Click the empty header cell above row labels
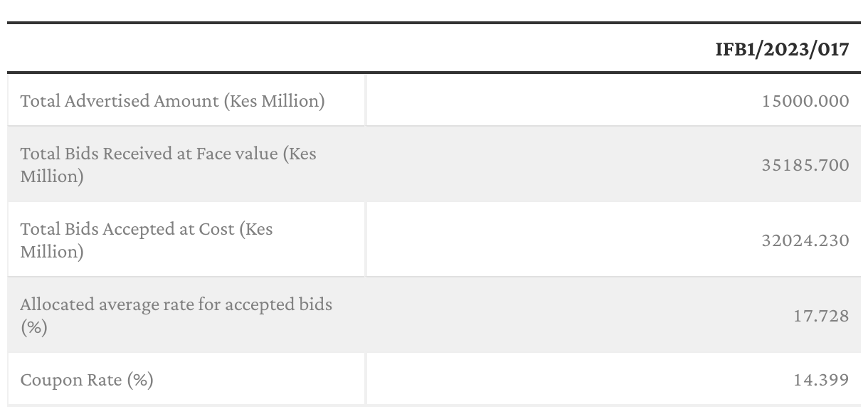The image size is (868, 414). pyautogui.click(x=186, y=50)
